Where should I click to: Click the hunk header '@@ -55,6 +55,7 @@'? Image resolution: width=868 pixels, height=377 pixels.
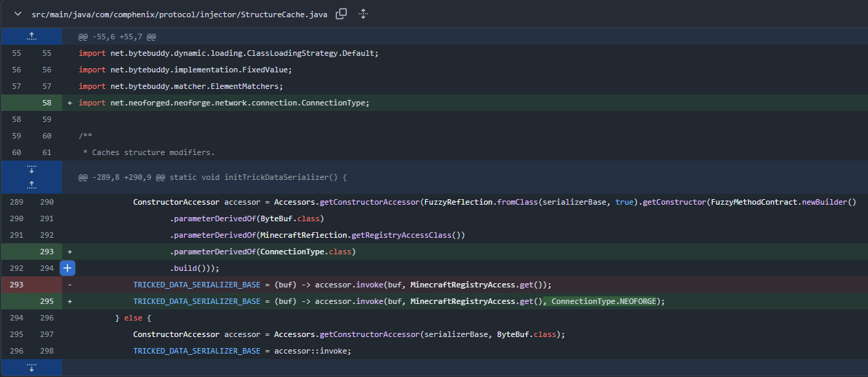coord(117,37)
